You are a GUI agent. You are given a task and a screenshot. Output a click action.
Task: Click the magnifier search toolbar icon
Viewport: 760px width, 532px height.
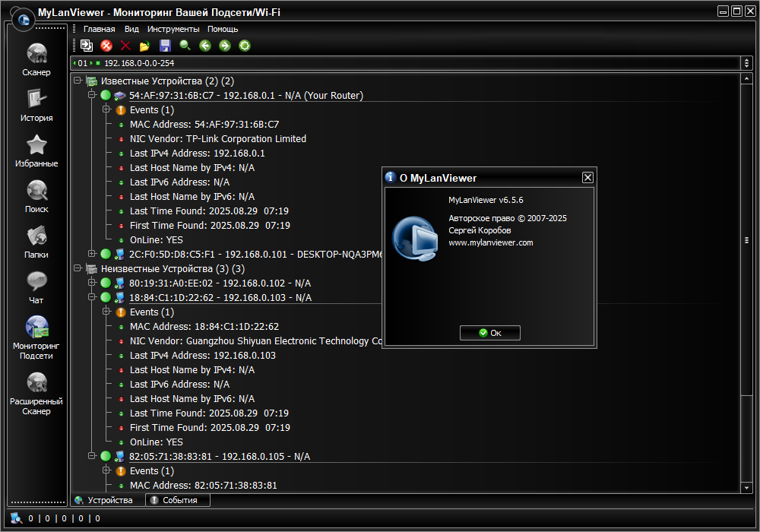click(185, 46)
